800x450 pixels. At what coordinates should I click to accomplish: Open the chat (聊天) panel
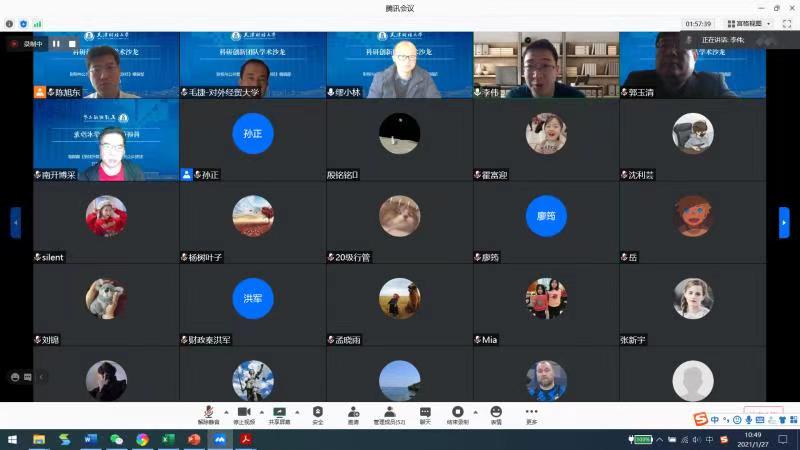(425, 413)
